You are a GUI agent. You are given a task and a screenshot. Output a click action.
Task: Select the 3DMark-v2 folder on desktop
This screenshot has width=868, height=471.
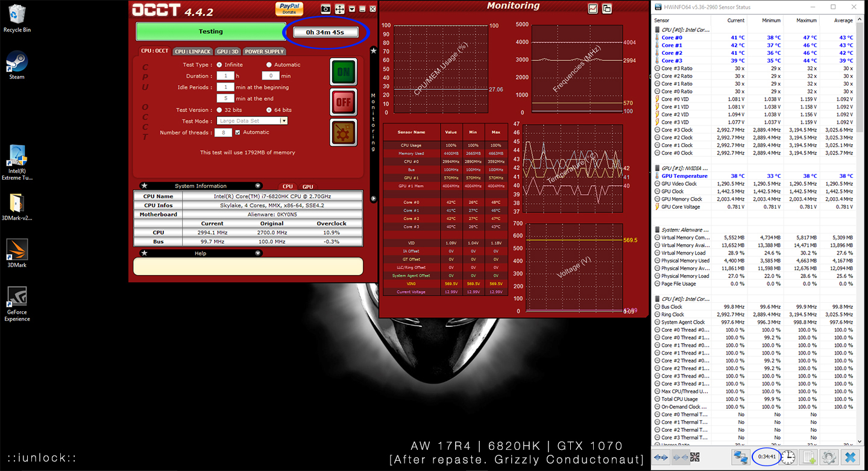pos(17,207)
